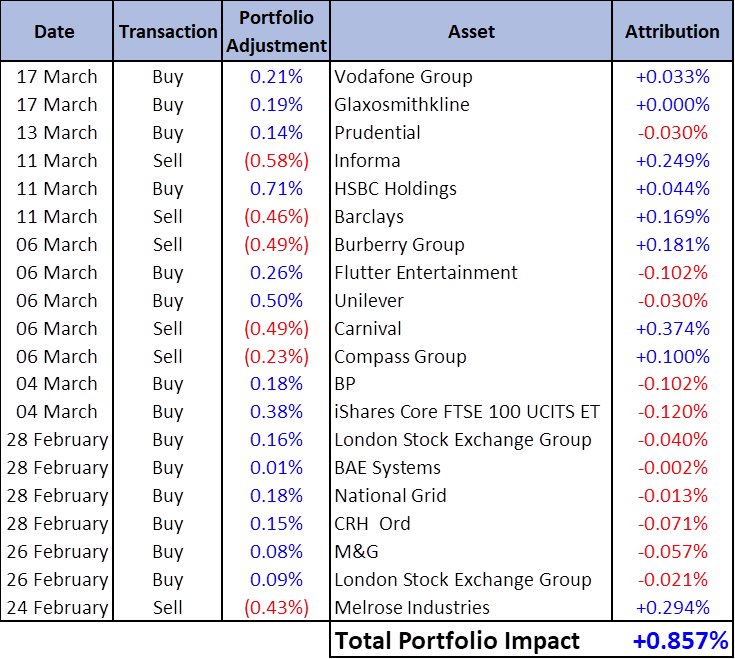Click the +0.000% attribution value
This screenshot has width=735, height=659.
pyautogui.click(x=673, y=105)
